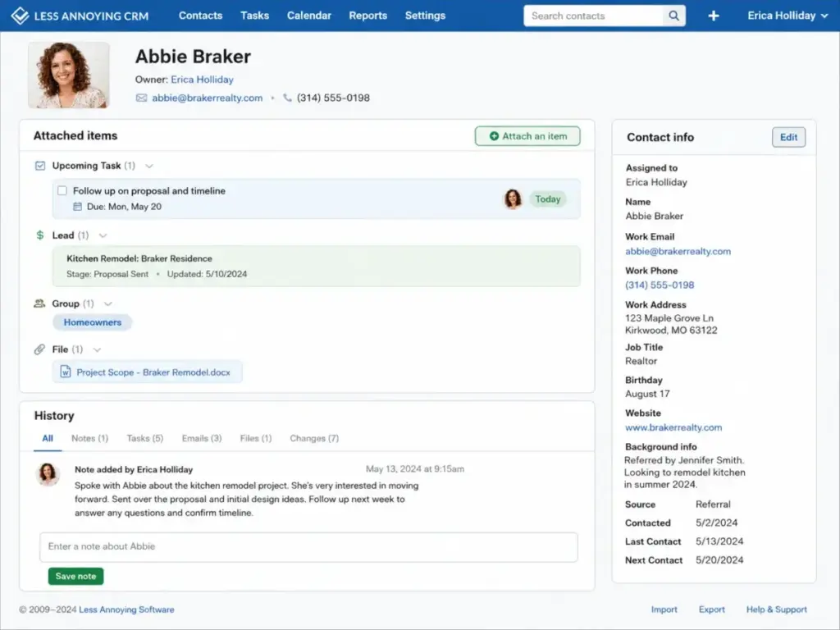Click Abbie Braker's profile photo
This screenshot has height=630, width=840.
[x=69, y=75]
